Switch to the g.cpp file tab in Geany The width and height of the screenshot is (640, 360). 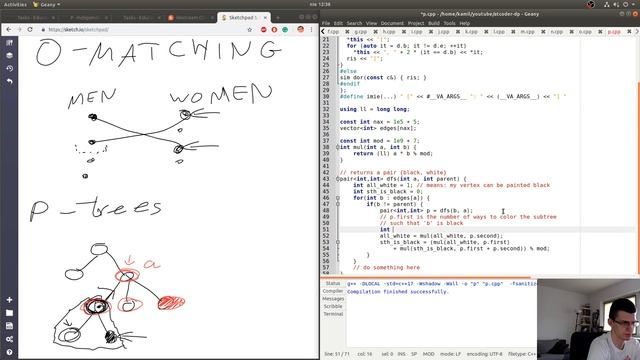pyautogui.click(x=360, y=31)
